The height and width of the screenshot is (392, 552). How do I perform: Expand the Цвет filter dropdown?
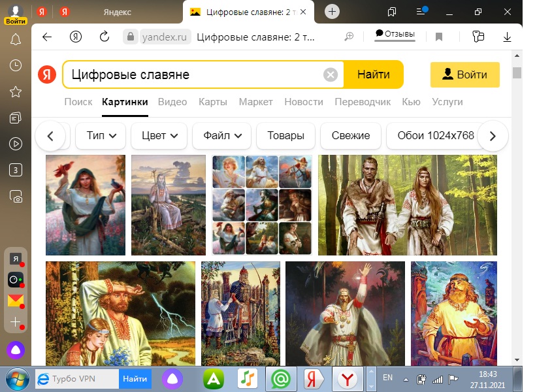click(x=159, y=136)
